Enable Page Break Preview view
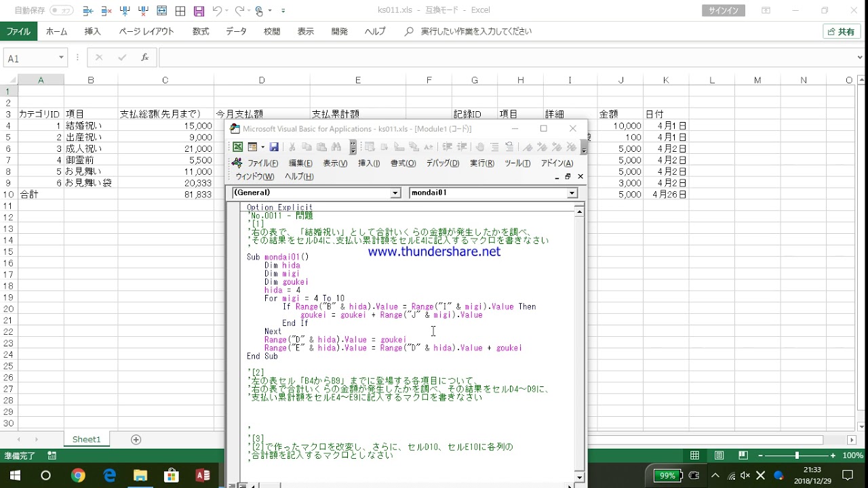The height and width of the screenshot is (488, 868). pyautogui.click(x=743, y=455)
